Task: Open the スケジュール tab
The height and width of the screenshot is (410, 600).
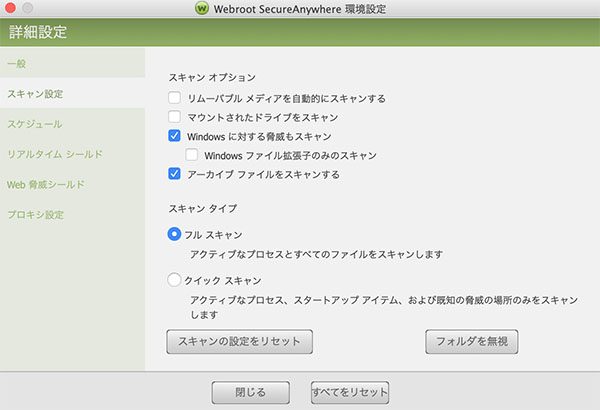Action: tap(73, 124)
